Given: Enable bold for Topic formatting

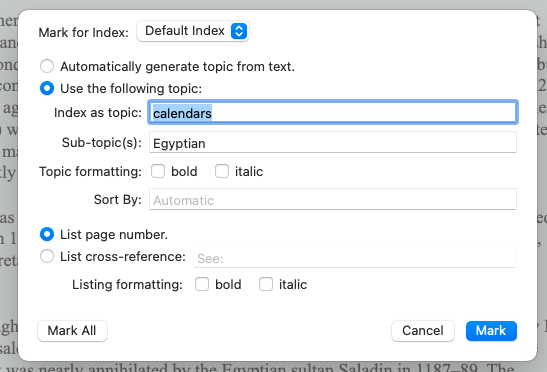Looking at the screenshot, I should click(x=158, y=171).
